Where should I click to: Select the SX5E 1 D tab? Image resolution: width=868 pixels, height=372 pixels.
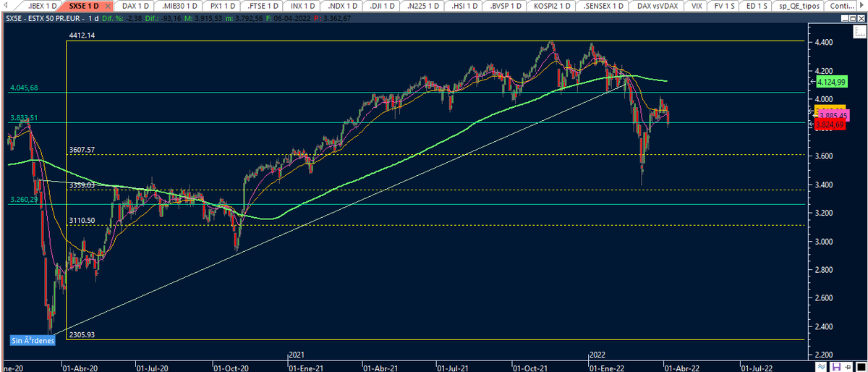84,6
